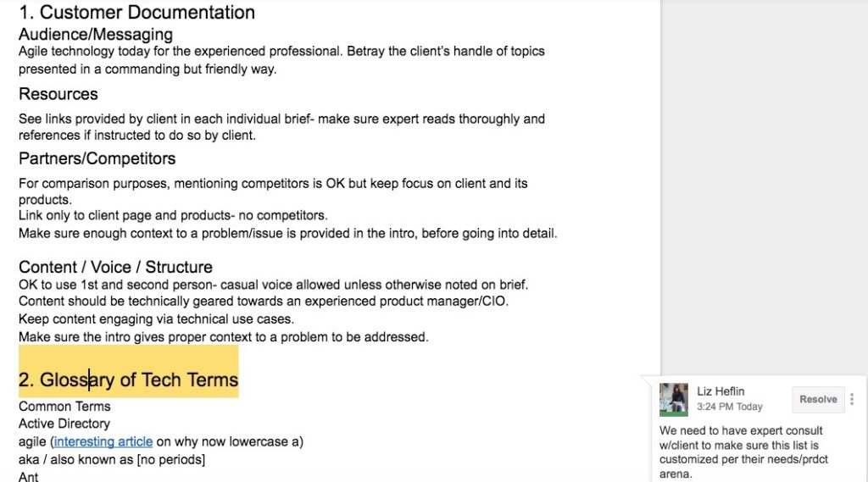The width and height of the screenshot is (868, 482).
Task: Click the 'Content / Voice / Structure' heading
Action: [x=115, y=268]
